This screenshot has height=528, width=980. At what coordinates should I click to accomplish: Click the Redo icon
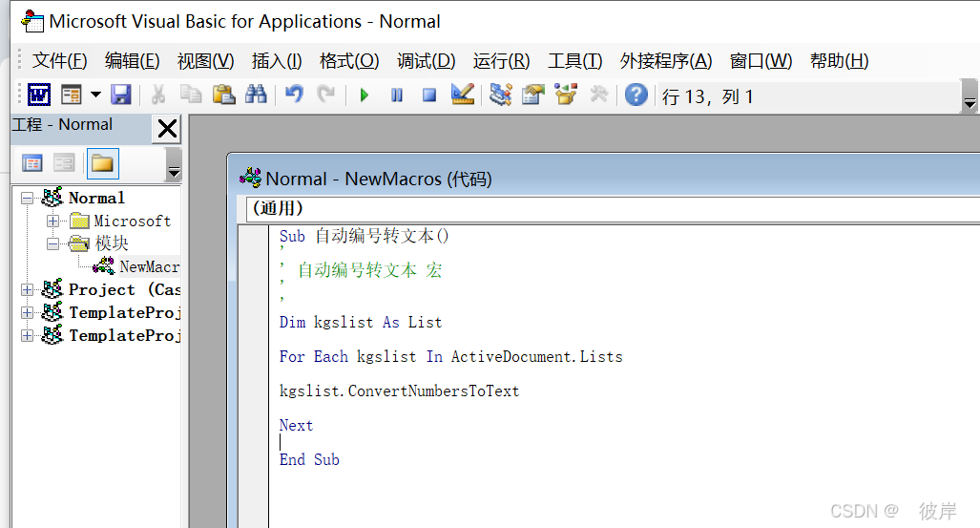pos(326,95)
